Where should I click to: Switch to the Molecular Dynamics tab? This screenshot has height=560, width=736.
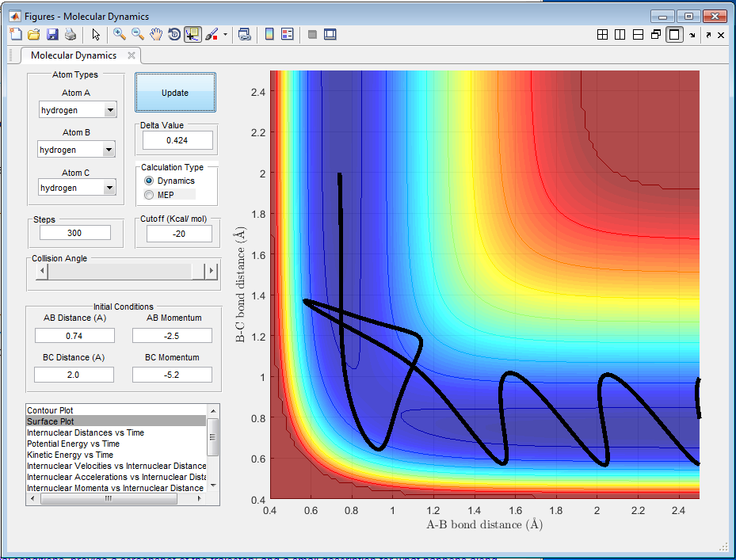(74, 55)
